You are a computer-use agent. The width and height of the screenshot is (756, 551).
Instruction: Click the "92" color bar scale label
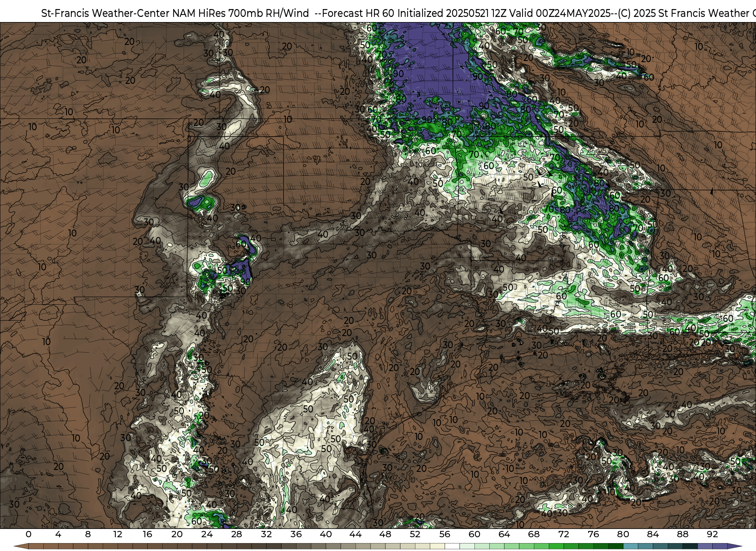[712, 534]
